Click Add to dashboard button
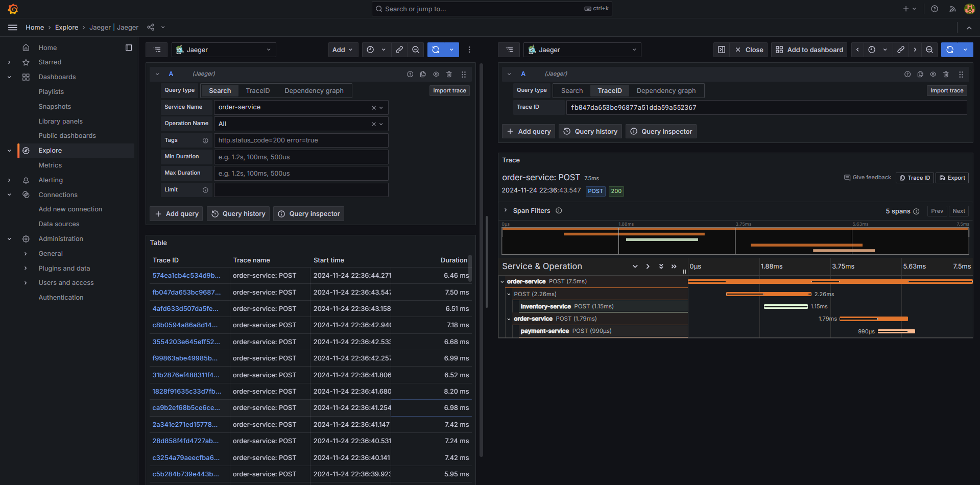 click(809, 50)
